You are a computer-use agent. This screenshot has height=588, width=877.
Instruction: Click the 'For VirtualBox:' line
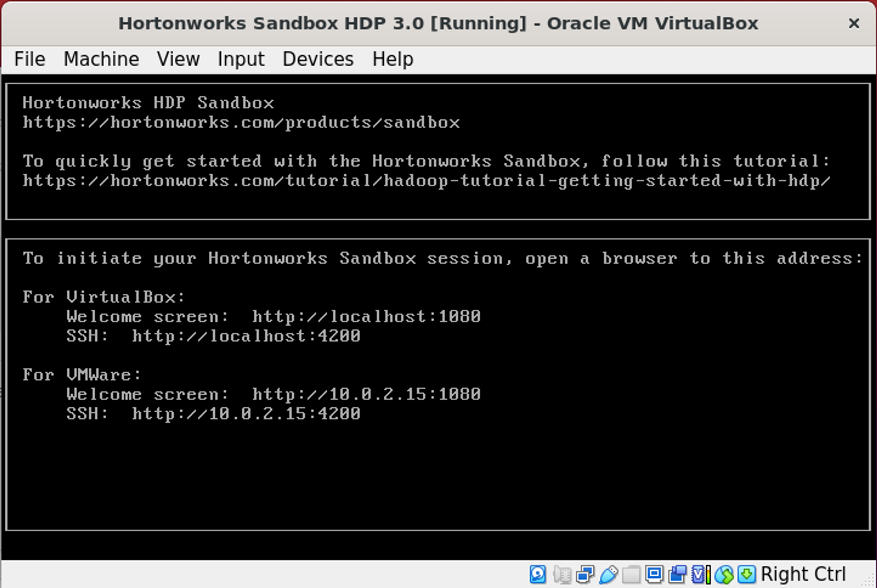[x=104, y=297]
